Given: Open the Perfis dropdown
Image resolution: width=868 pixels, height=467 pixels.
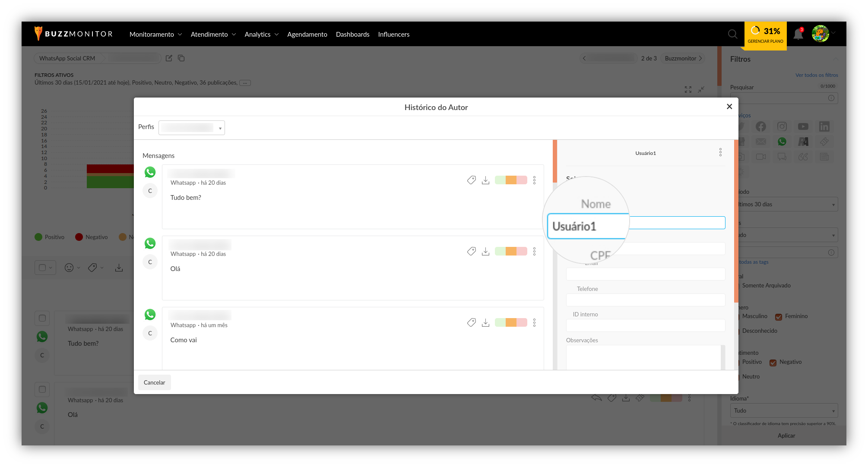Looking at the screenshot, I should [x=192, y=128].
